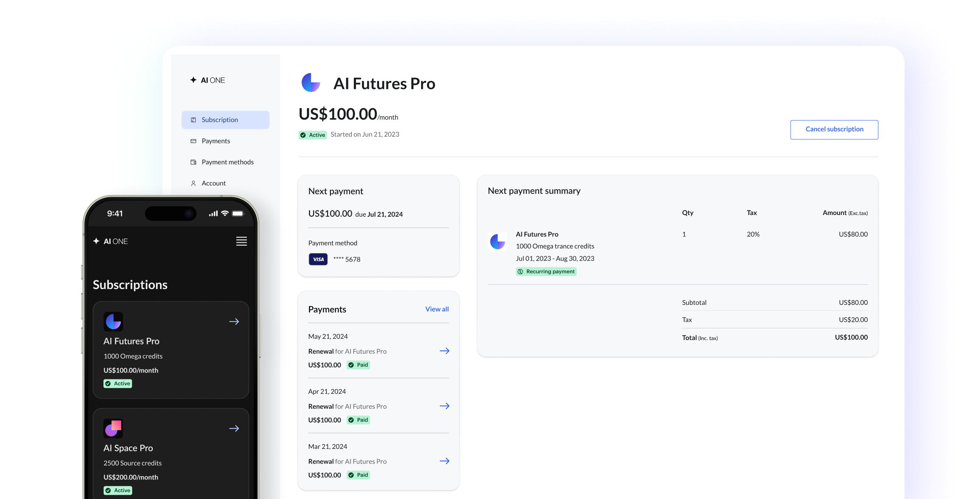Open View all payments
The height and width of the screenshot is (499, 980).
click(x=436, y=309)
